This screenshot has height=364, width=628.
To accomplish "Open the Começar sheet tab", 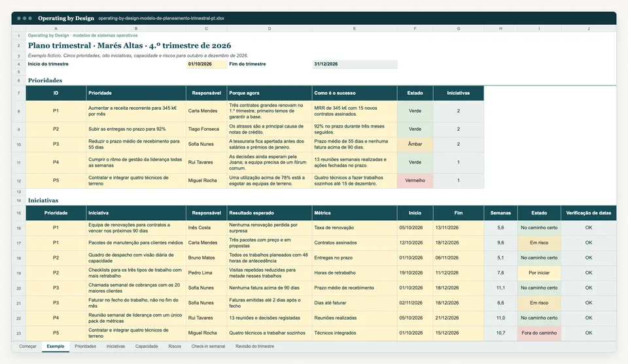I will [x=27, y=346].
